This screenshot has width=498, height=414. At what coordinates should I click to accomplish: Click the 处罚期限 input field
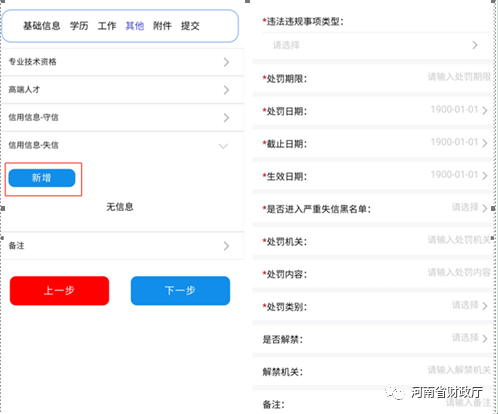click(459, 77)
